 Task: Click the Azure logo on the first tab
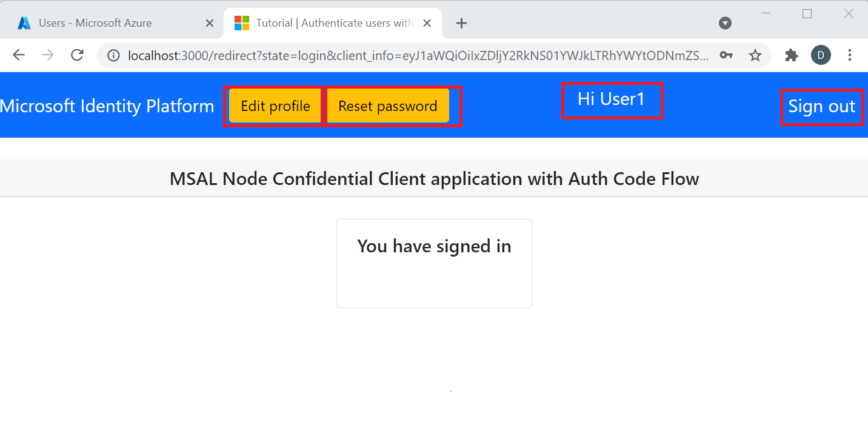click(x=23, y=22)
